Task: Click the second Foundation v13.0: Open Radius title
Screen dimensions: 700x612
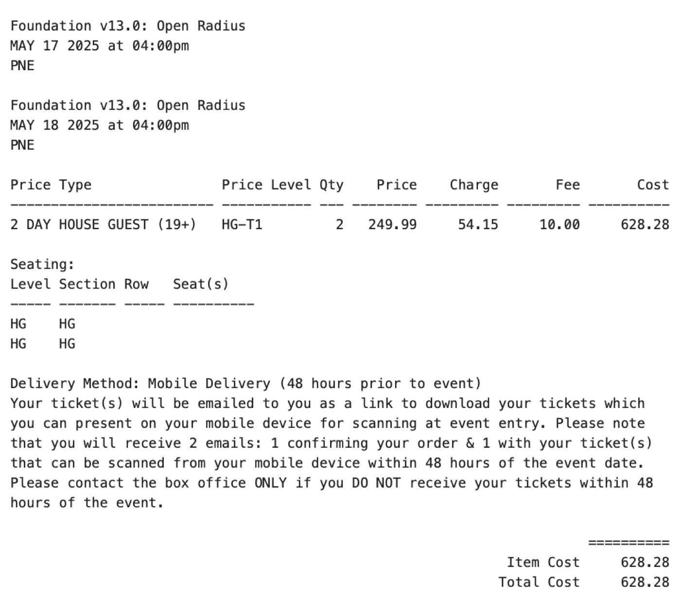Action: tap(128, 105)
